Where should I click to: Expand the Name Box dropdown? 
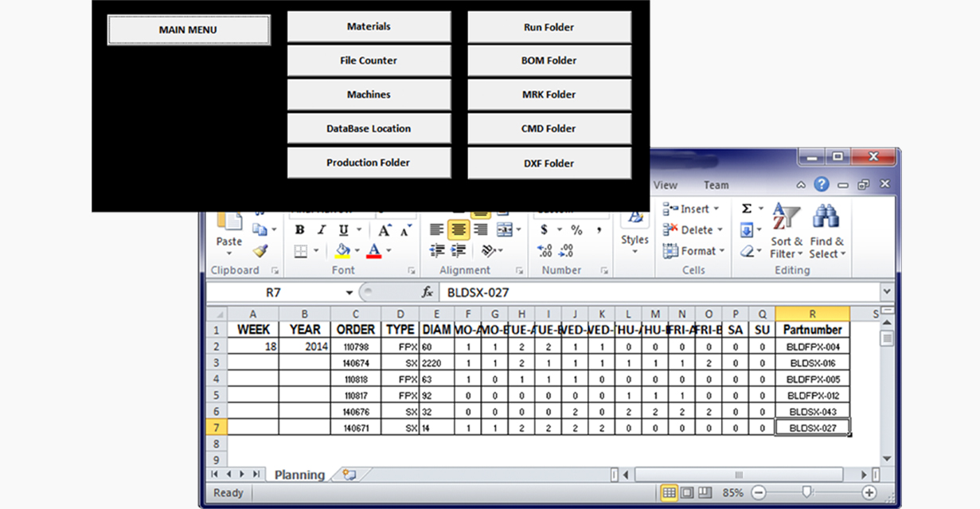coord(349,292)
